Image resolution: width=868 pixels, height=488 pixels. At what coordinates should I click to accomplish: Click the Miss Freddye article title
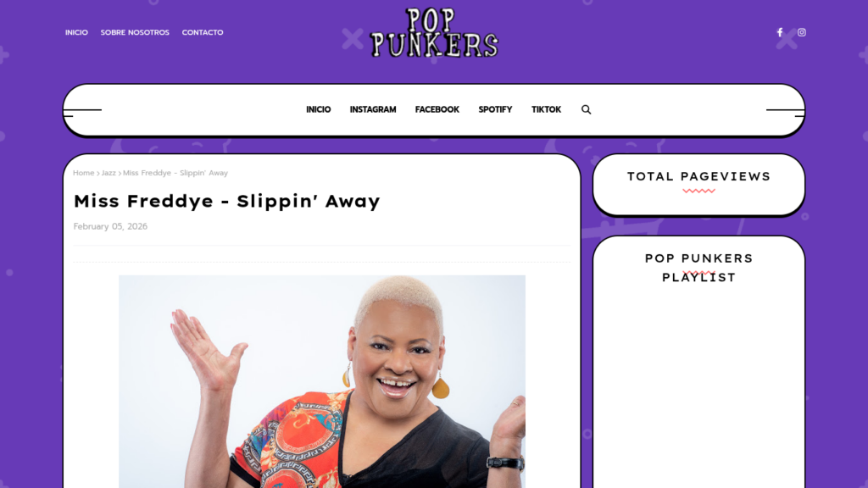(x=227, y=201)
